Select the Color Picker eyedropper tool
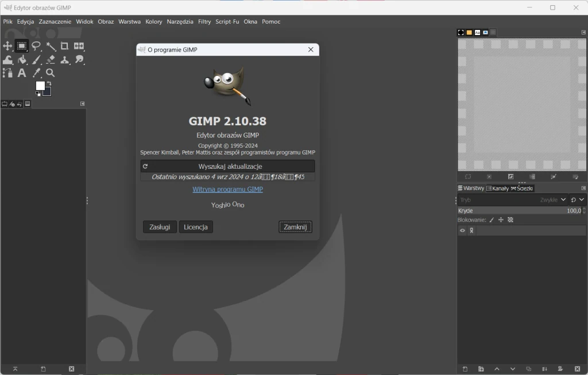 coord(36,73)
